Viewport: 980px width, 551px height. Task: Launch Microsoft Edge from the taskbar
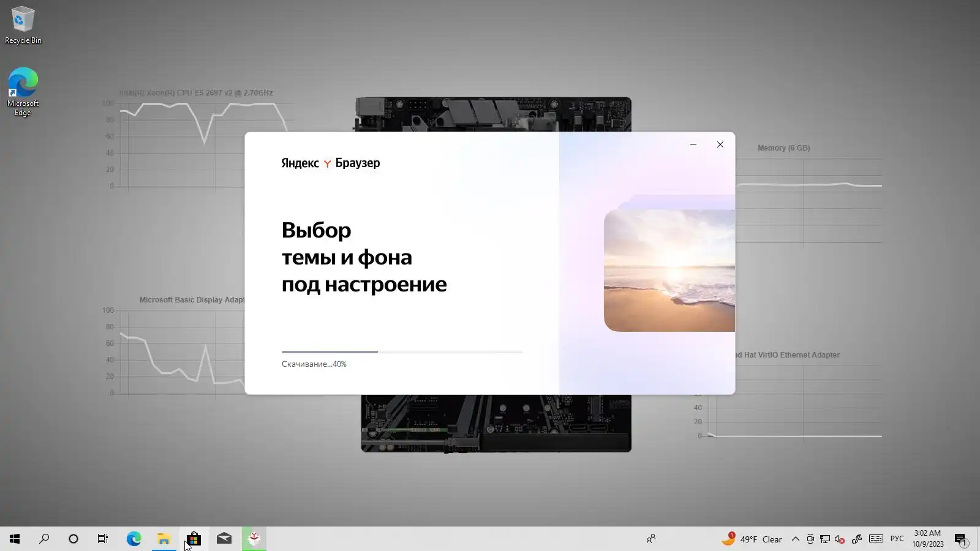[x=134, y=539]
